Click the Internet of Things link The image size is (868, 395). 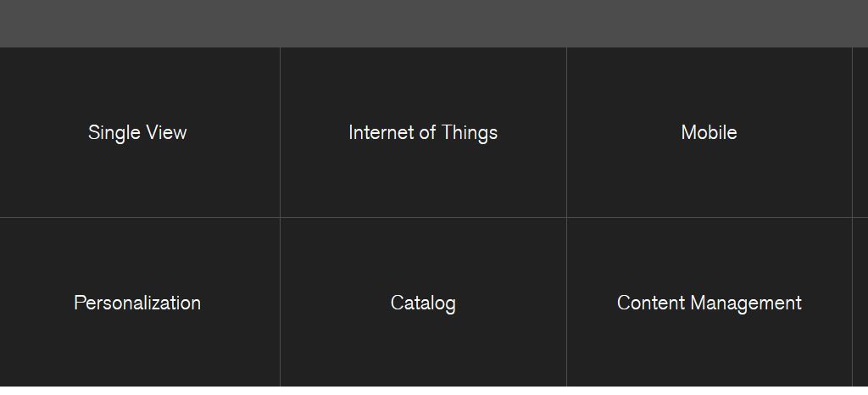423,132
